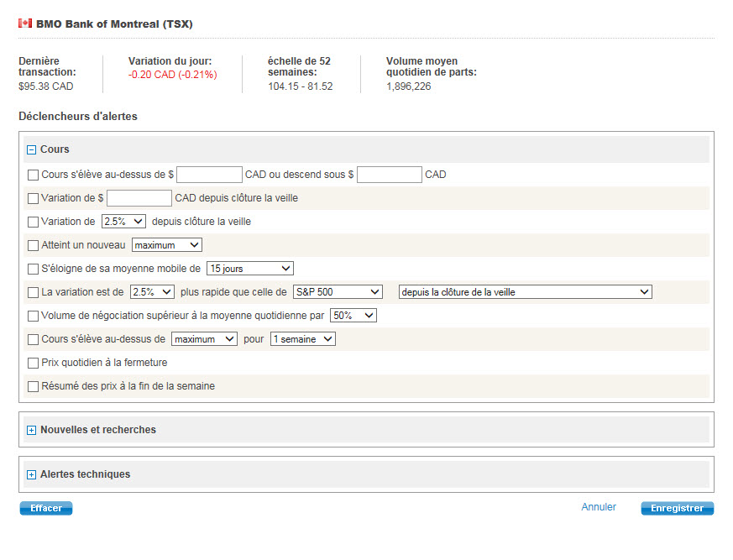Open the Nouvelles et recherches section header

[x=98, y=430]
